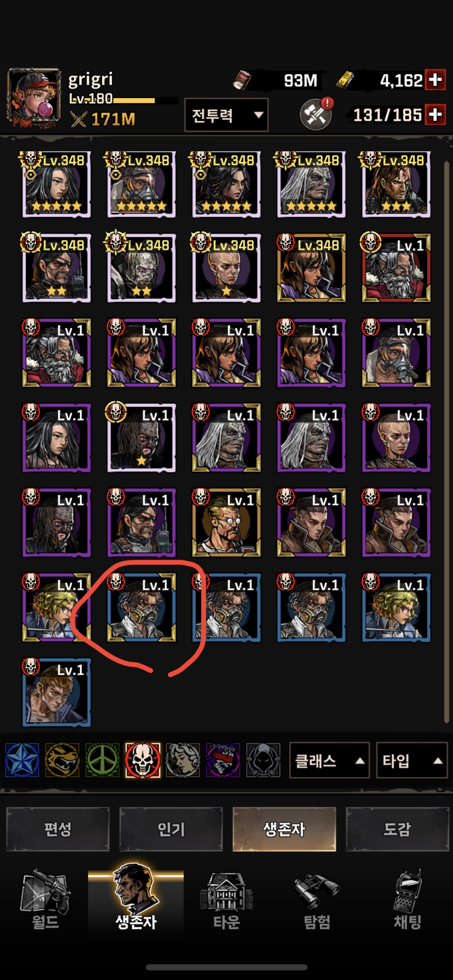Toggle the red skull faction filter
This screenshot has width=453, height=980.
(143, 760)
